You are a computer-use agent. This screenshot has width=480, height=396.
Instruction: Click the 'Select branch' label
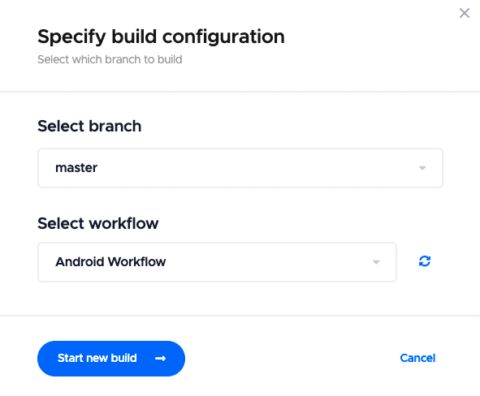89,126
